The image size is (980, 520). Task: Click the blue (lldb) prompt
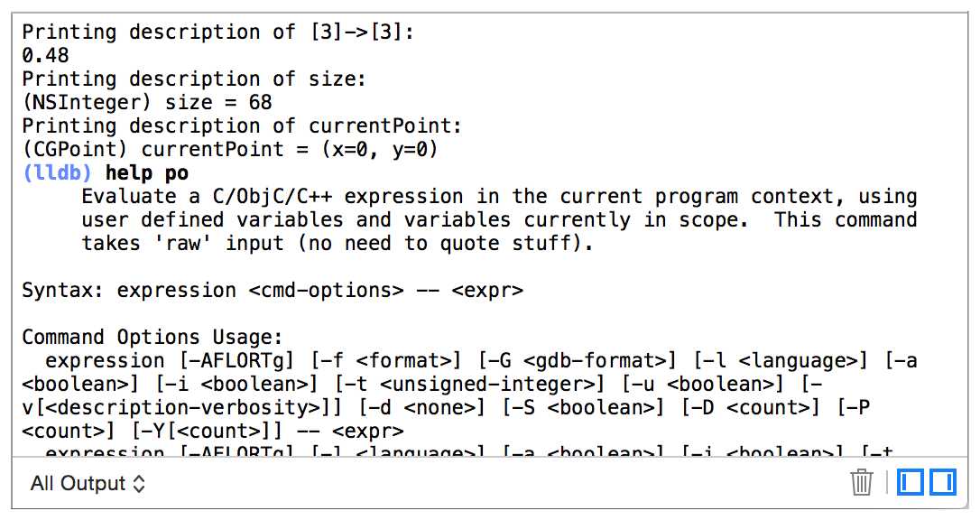[x=57, y=172]
